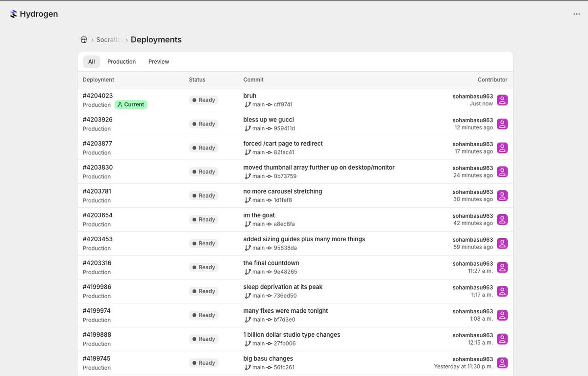
Task: Click commit message 'many fixes were made tonight'
Action: tap(286, 311)
